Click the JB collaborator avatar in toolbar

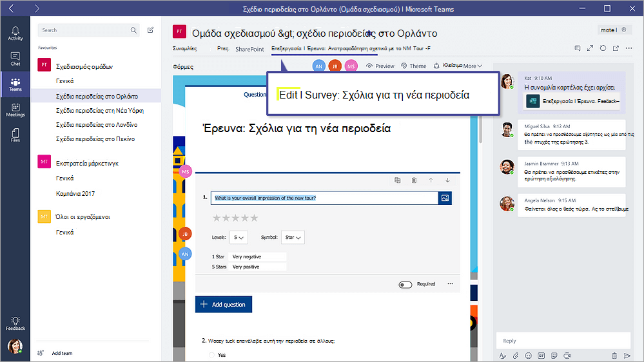click(335, 66)
